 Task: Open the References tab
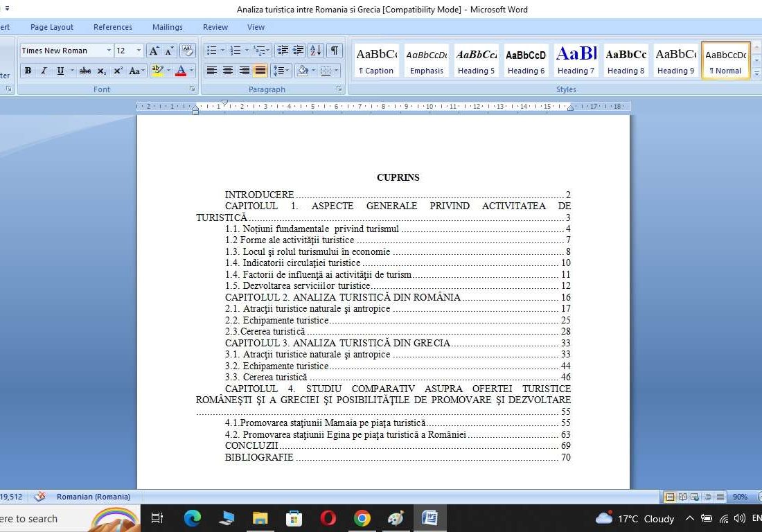[x=112, y=27]
